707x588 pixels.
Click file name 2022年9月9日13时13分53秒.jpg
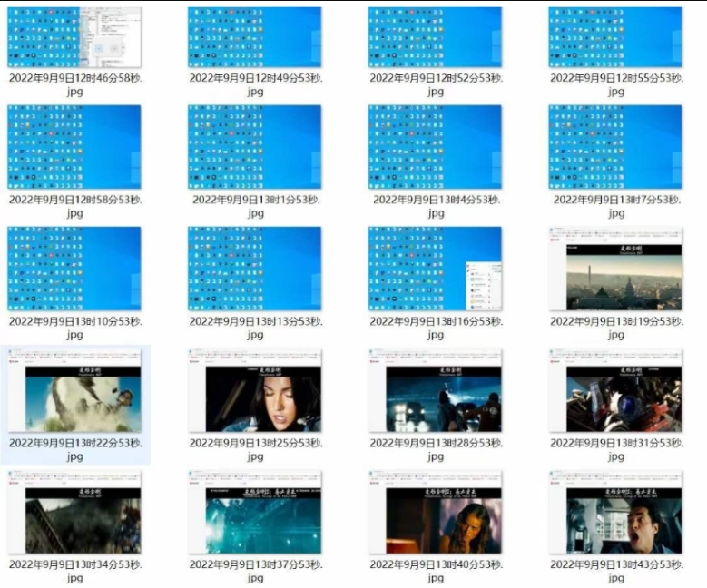256,328
